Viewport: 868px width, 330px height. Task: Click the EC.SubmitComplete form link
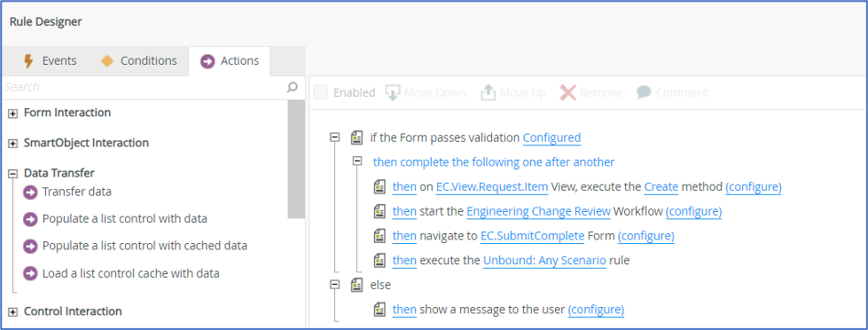point(532,236)
